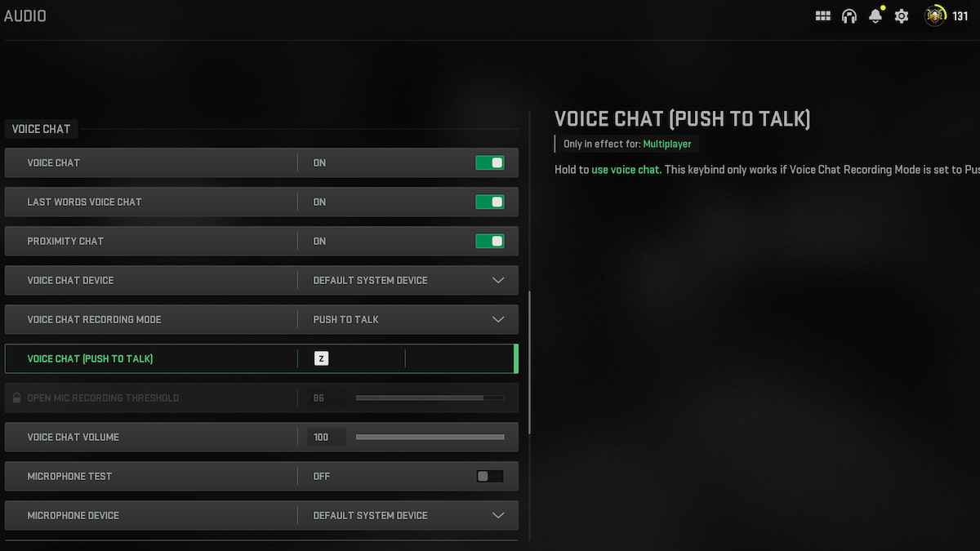Viewport: 980px width, 551px height.
Task: Click the yellow notification dot on the bell
Action: [x=882, y=8]
